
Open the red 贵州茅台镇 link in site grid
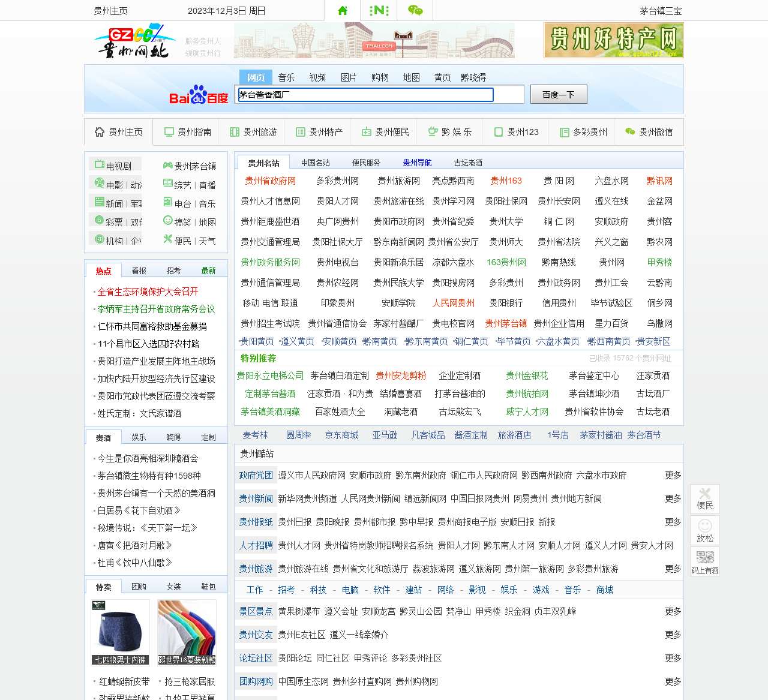pos(506,323)
